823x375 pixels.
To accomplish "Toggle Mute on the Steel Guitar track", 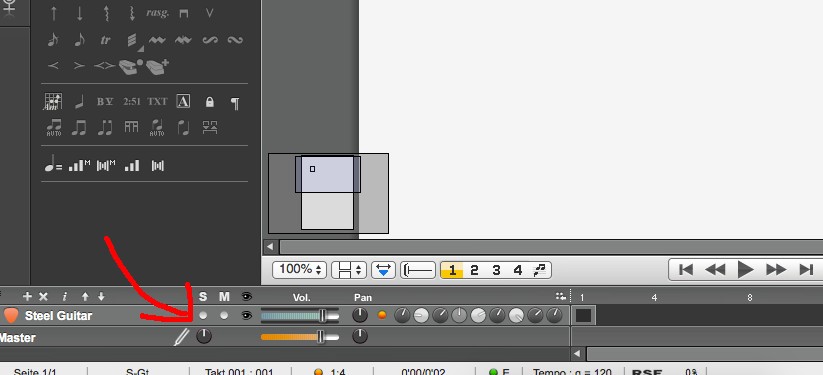I will [224, 316].
